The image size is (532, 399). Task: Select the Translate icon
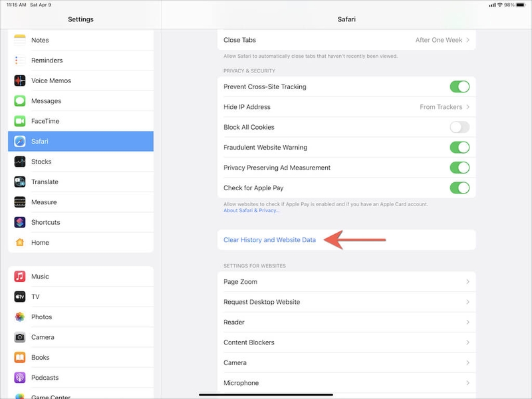(x=20, y=182)
